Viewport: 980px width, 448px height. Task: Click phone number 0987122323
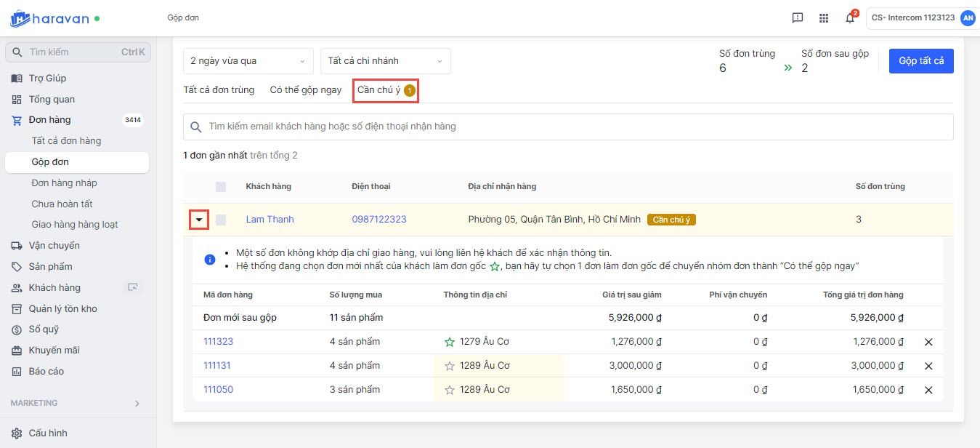point(379,220)
